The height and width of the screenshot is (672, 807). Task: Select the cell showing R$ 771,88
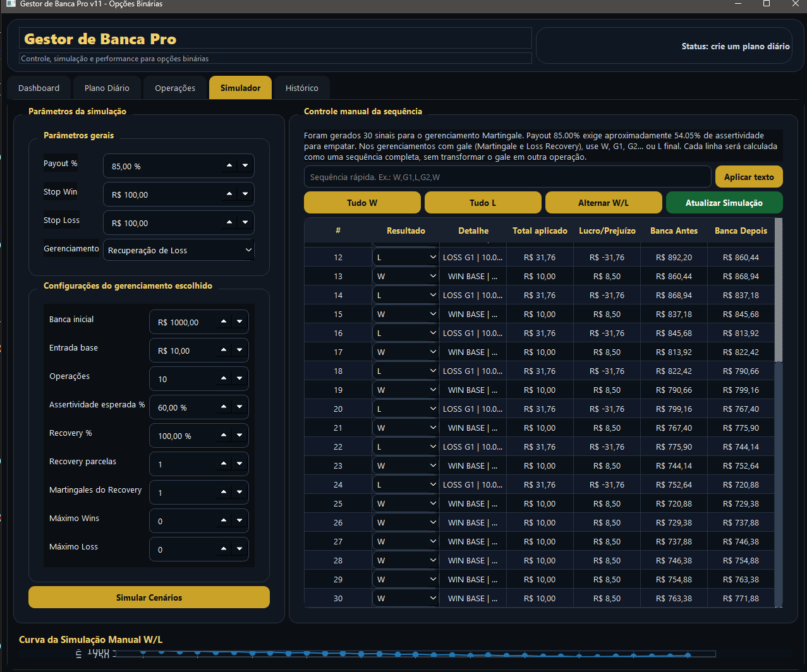(x=741, y=598)
